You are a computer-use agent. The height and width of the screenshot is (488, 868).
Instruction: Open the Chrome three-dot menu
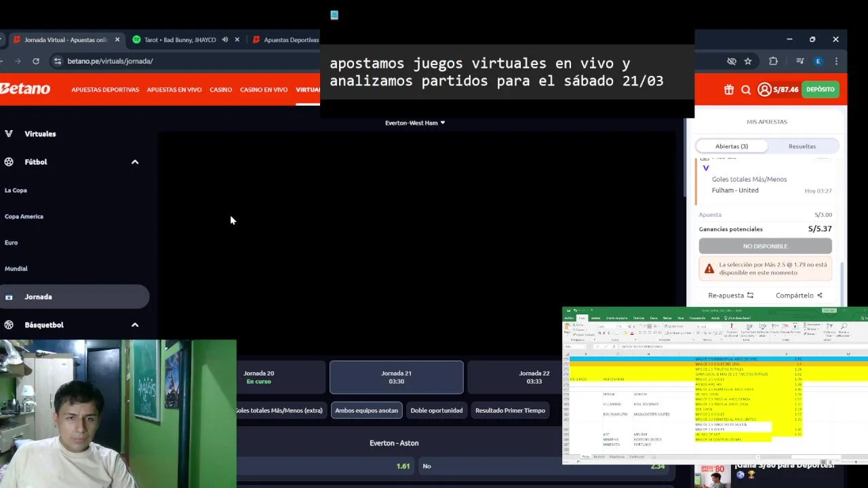[836, 61]
